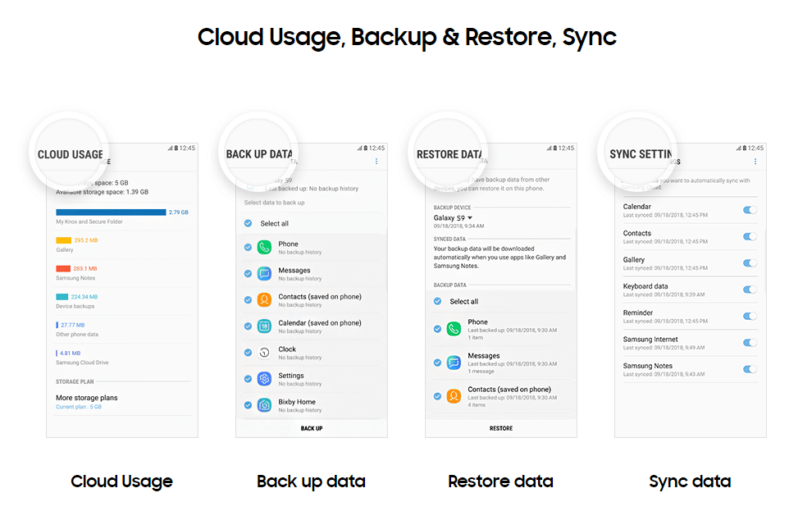Check Select all in Back up data
This screenshot has width=812, height=511.
[x=248, y=224]
